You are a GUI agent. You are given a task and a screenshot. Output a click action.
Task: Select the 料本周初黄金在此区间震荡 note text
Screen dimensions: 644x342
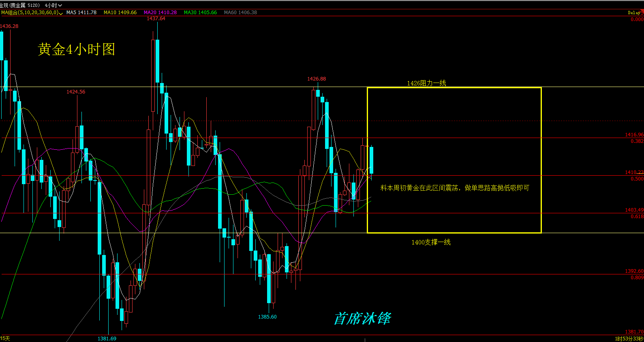pyautogui.click(x=419, y=188)
